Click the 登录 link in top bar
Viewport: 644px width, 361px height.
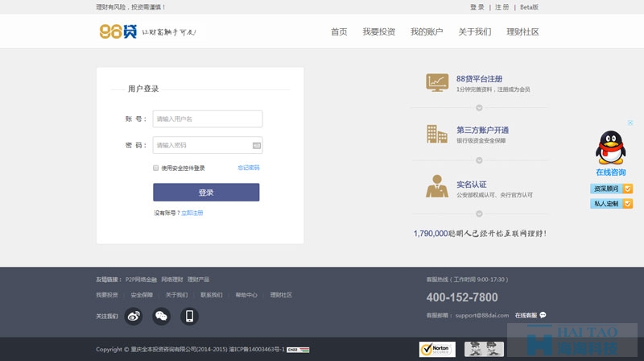[x=477, y=7]
